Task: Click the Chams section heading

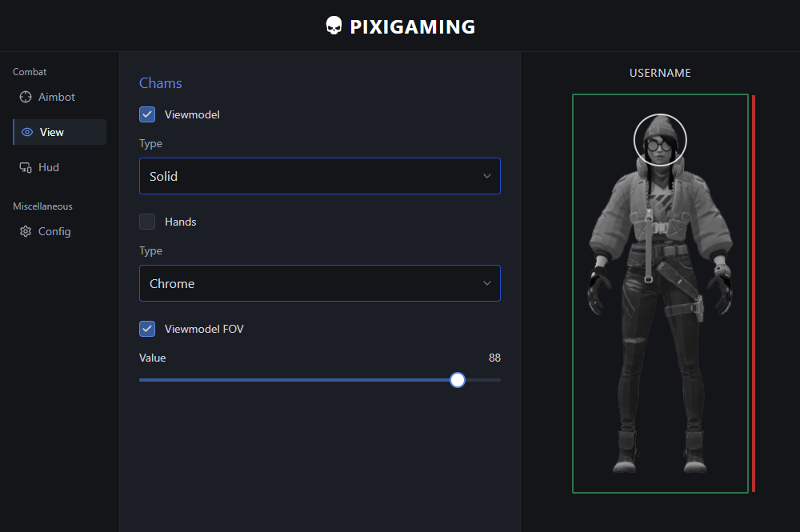Action: coord(161,83)
